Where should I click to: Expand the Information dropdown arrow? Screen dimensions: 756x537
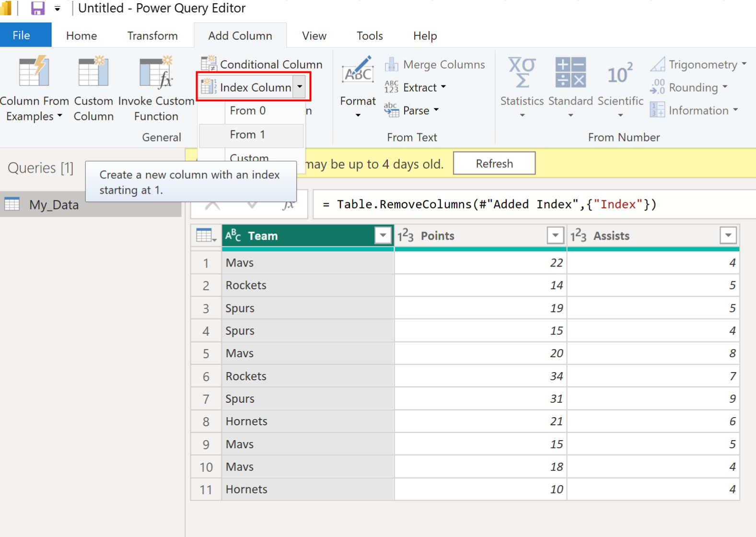click(x=735, y=110)
